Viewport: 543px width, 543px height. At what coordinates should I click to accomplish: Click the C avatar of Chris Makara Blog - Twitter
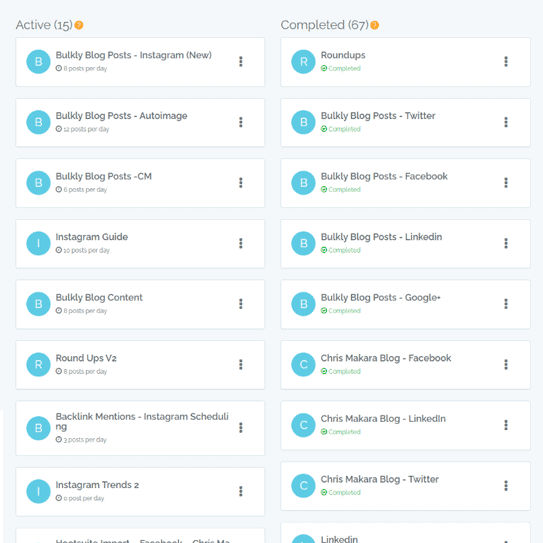point(303,486)
